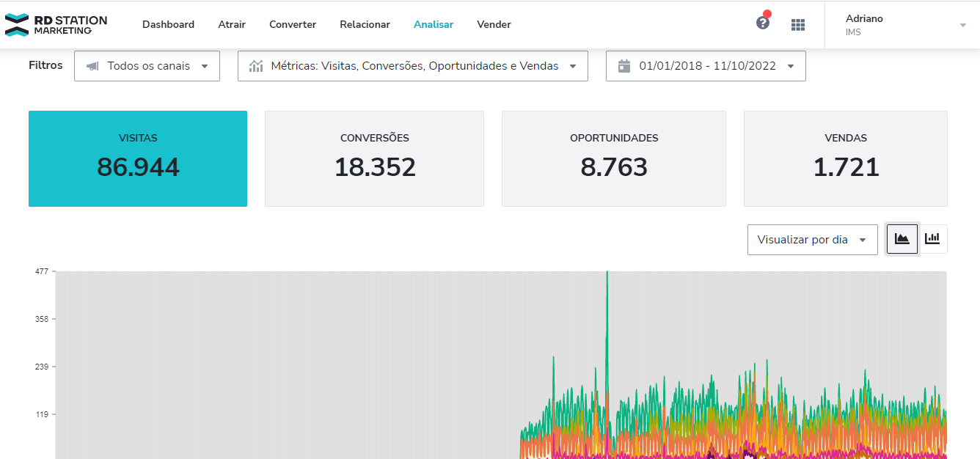Screen dimensions: 980x459
Task: Open the Visualizar por dia dropdown
Action: point(812,240)
